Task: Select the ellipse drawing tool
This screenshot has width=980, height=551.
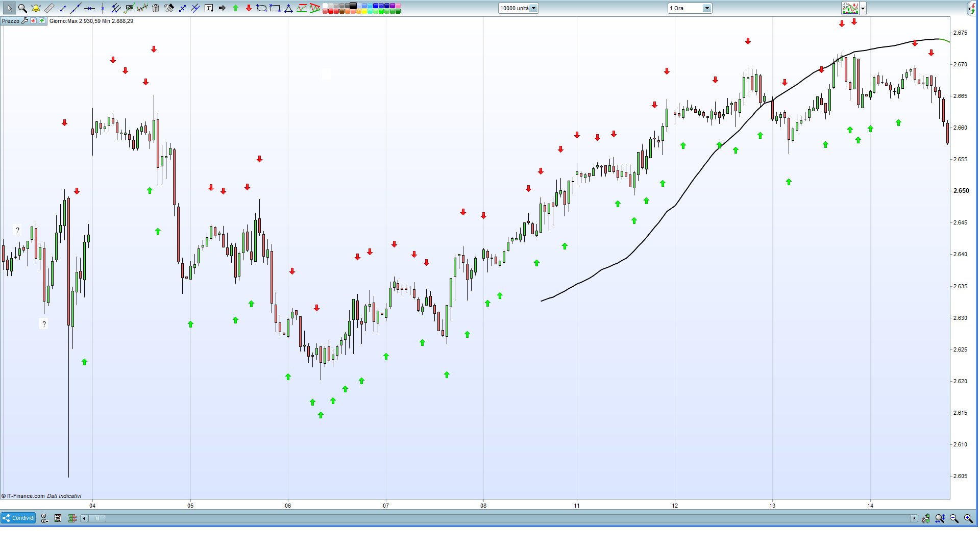Action: (262, 8)
